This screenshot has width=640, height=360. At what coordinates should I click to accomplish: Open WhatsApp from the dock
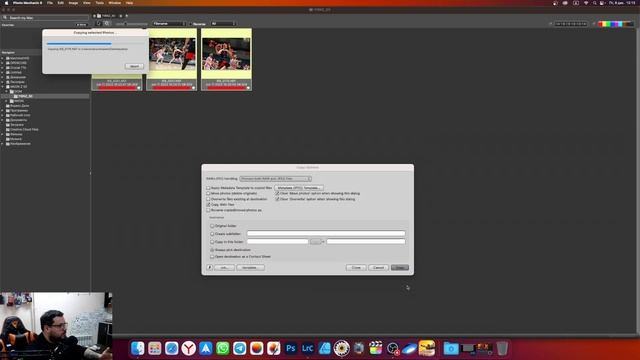pos(222,348)
